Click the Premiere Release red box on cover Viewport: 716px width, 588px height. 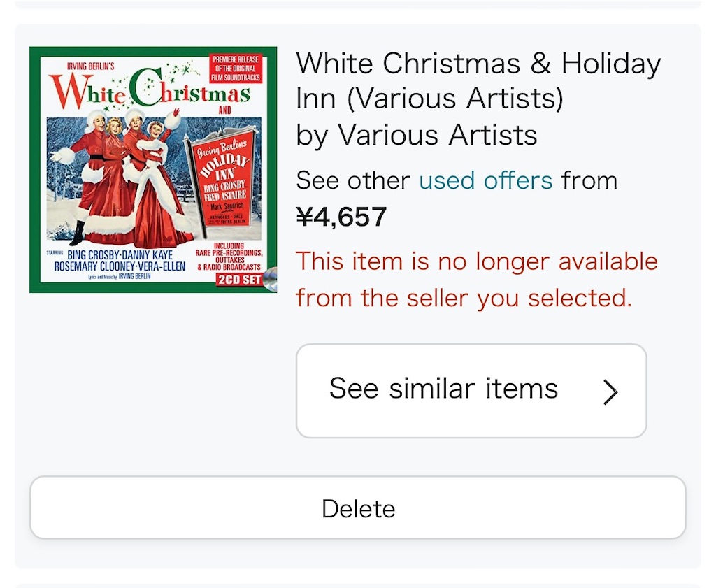pyautogui.click(x=236, y=69)
